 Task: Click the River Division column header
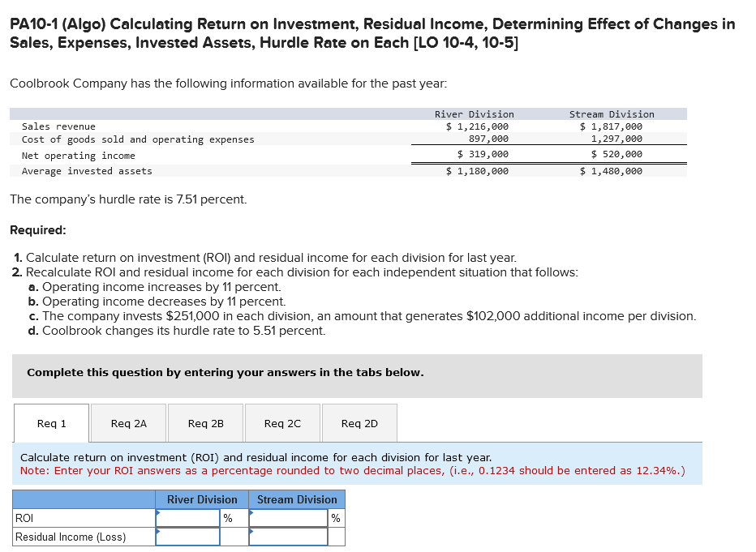202,499
